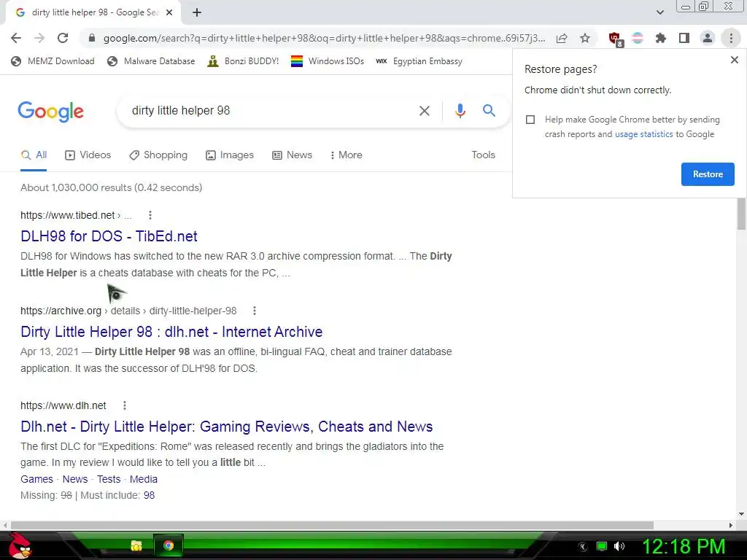Click the forward navigation arrow
Viewport: 747px width, 560px height.
39,38
